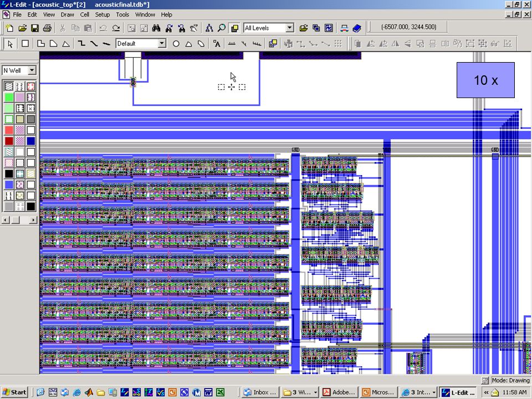Screen dimensions: 532x399
Task: Select the pie wedge drawing tool
Action: [x=188, y=44]
